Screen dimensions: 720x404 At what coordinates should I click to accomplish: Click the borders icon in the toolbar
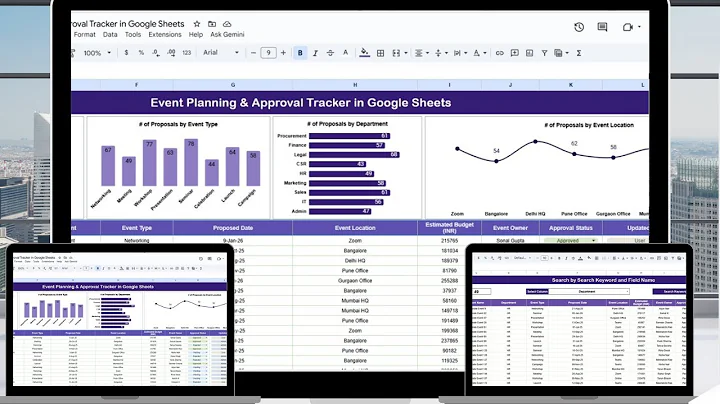click(381, 53)
